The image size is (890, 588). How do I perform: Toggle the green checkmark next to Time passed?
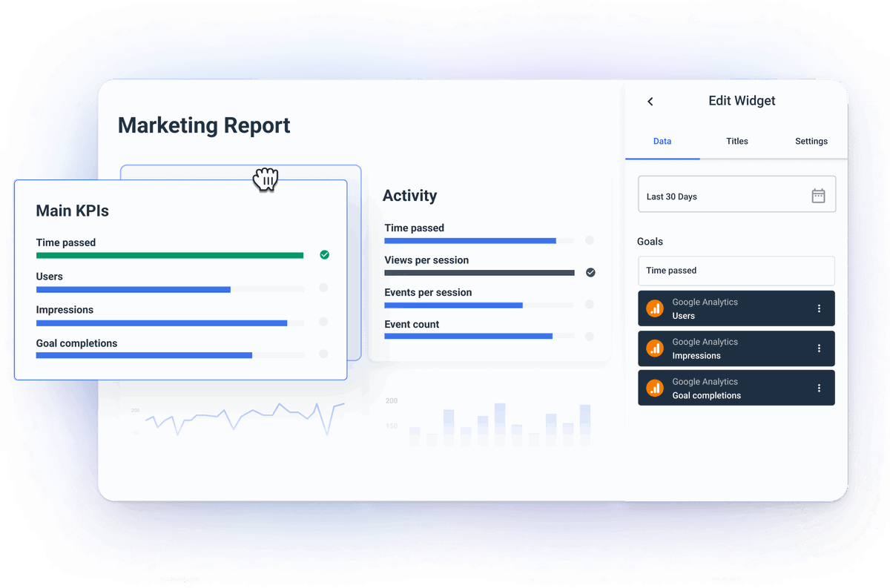[324, 254]
